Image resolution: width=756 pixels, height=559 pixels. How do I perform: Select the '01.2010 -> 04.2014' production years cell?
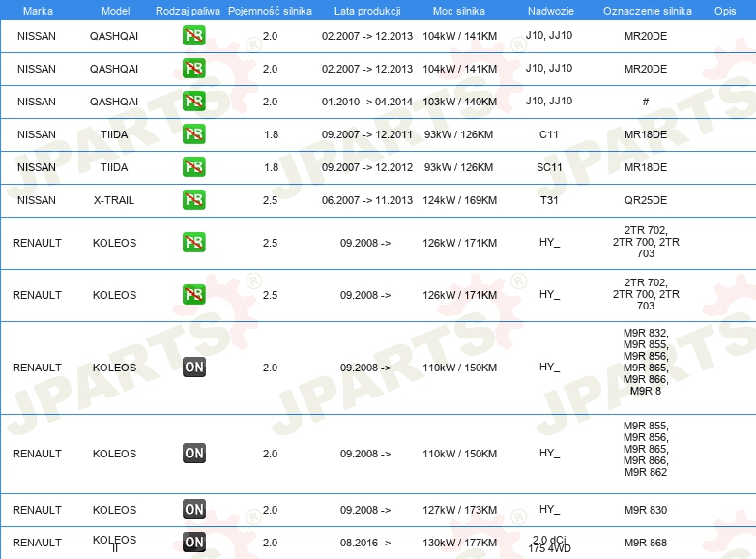367,102
